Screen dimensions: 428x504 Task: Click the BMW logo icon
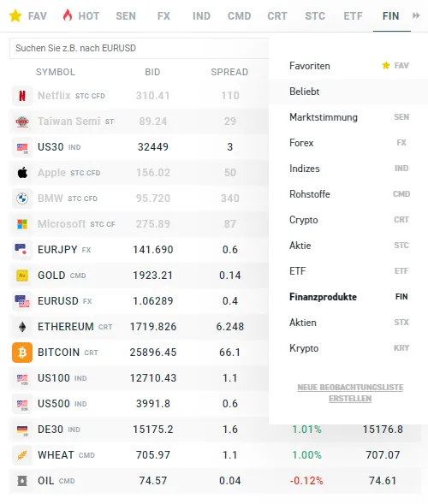pos(22,199)
